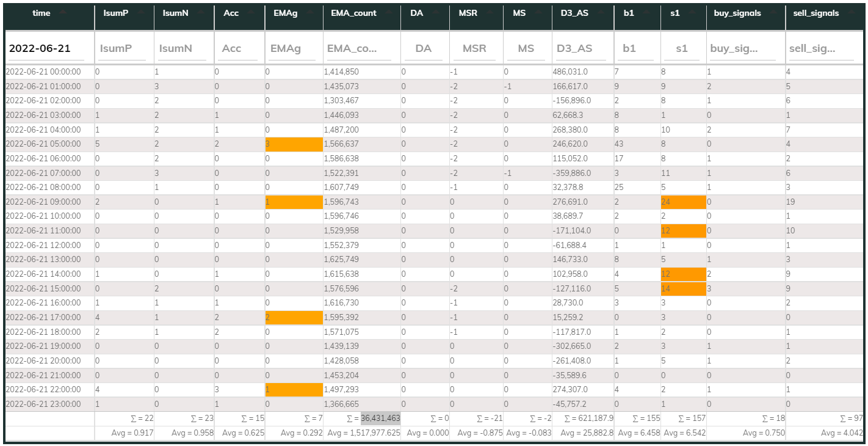The image size is (868, 446).
Task: Select orange EMAg cell in 17:00:00 row
Action: 293,318
